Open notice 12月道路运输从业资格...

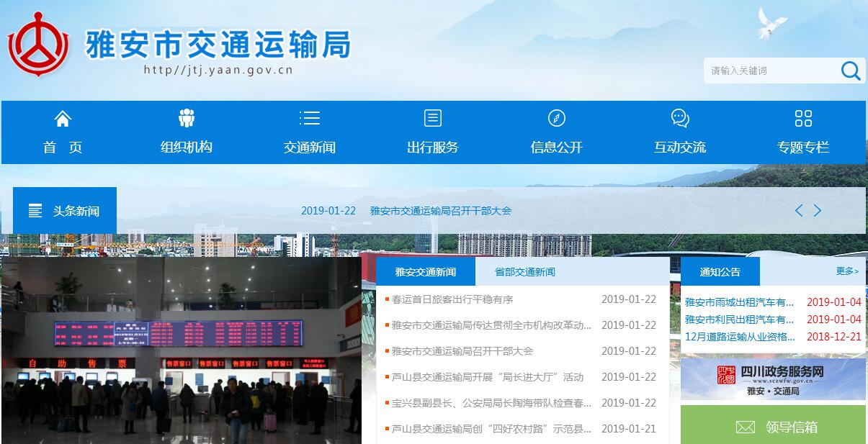740,337
